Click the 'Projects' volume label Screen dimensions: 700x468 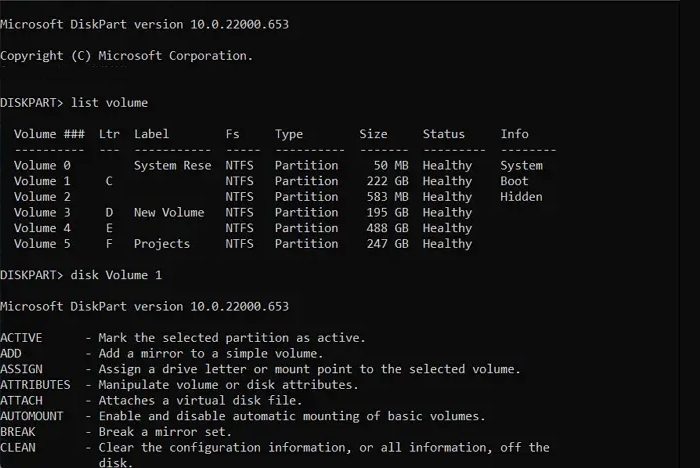161,244
